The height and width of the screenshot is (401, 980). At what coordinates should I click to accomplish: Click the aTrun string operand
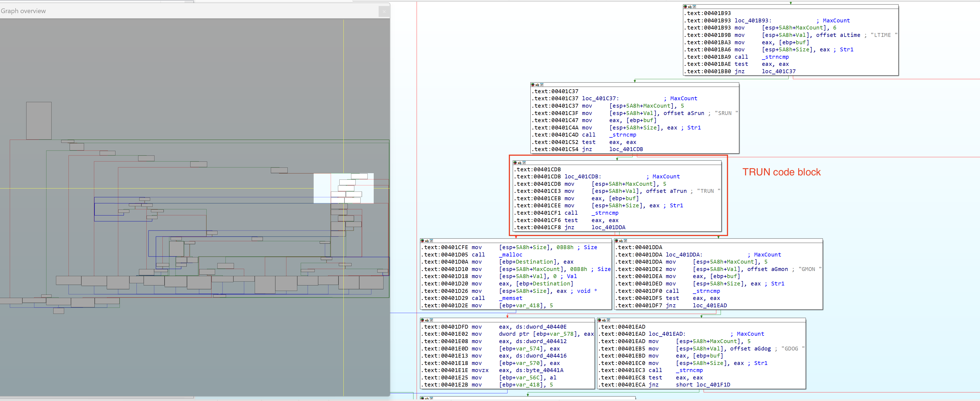point(679,191)
